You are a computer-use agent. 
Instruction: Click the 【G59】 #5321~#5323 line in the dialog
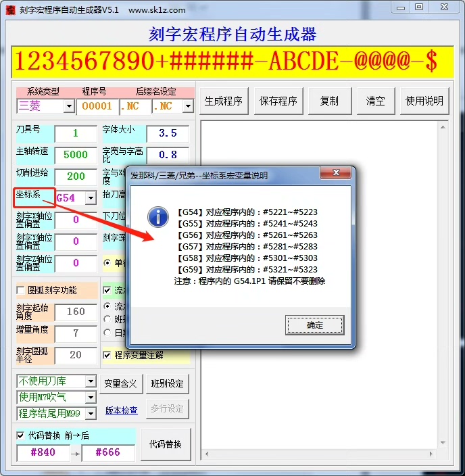[247, 269]
